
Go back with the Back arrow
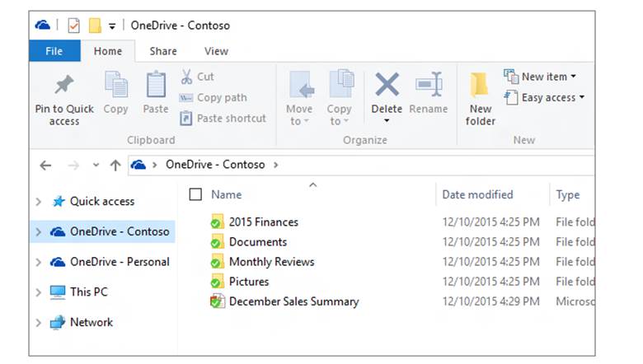click(x=45, y=166)
